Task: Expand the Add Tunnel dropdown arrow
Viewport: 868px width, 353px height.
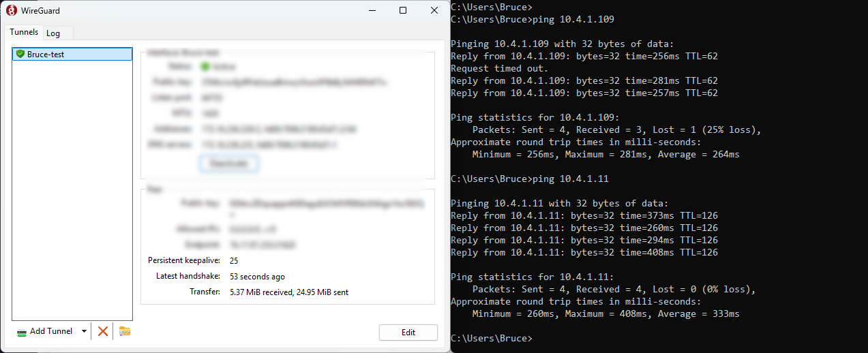Action: pyautogui.click(x=84, y=331)
